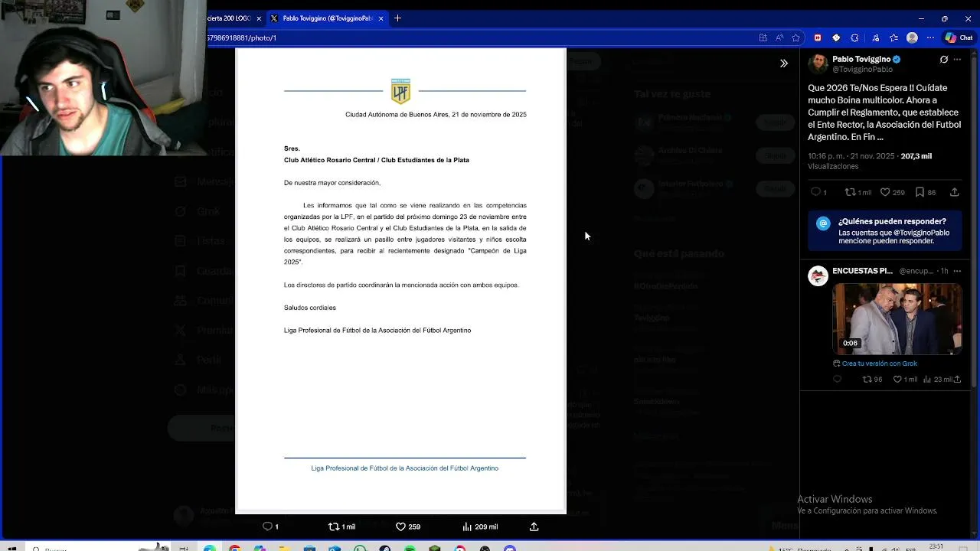
Task: Open the browser profile avatar
Action: click(912, 37)
